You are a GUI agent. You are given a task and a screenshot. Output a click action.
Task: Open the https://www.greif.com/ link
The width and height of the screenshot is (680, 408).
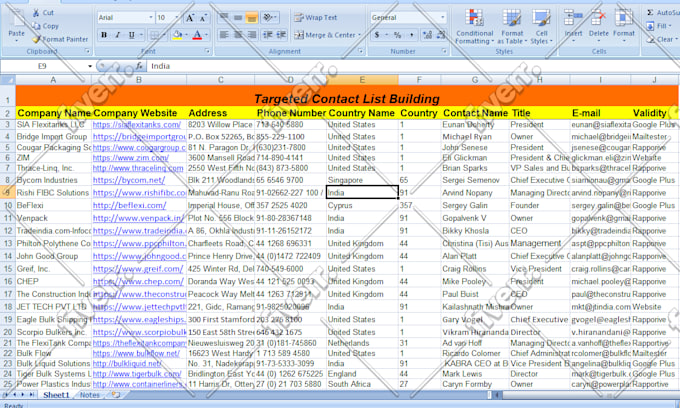[138, 269]
